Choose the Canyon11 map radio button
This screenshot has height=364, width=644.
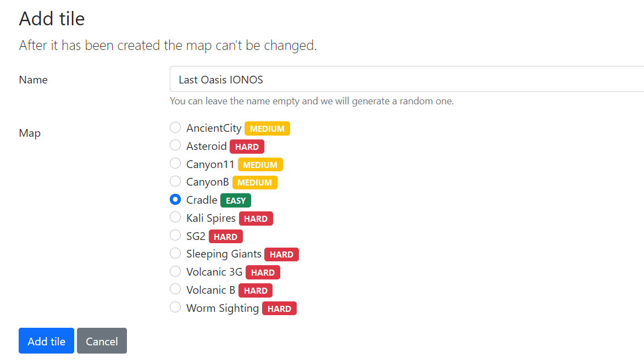pos(175,163)
